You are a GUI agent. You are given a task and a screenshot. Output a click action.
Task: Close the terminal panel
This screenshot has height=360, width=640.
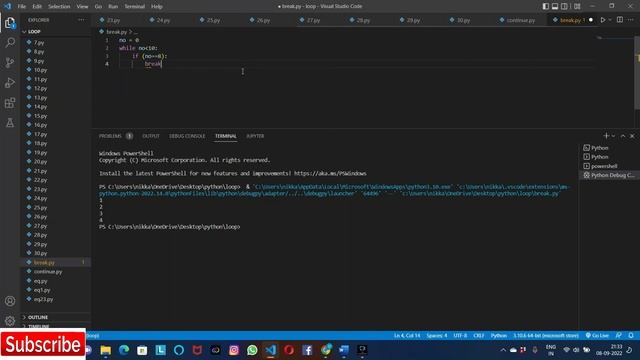632,136
